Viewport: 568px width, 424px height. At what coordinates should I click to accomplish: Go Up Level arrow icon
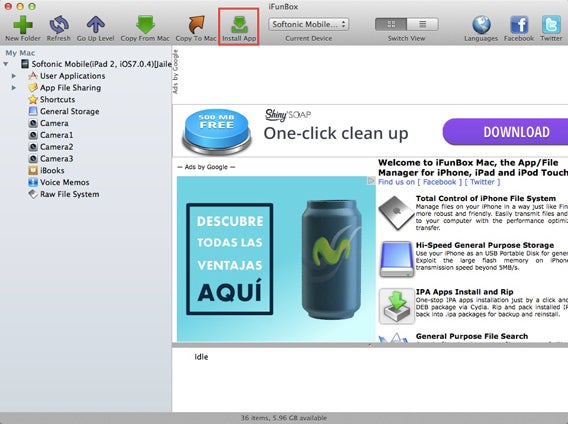point(96,24)
